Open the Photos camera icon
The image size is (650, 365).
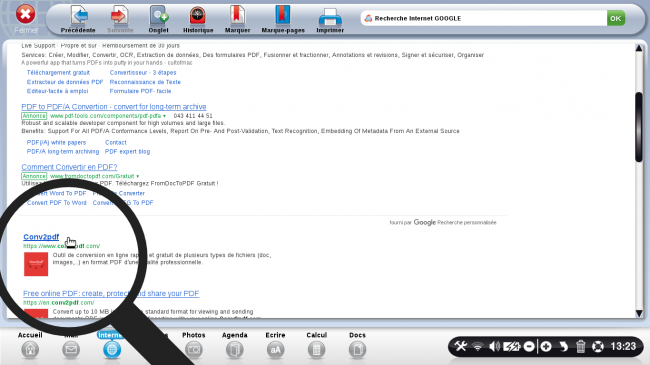click(194, 350)
